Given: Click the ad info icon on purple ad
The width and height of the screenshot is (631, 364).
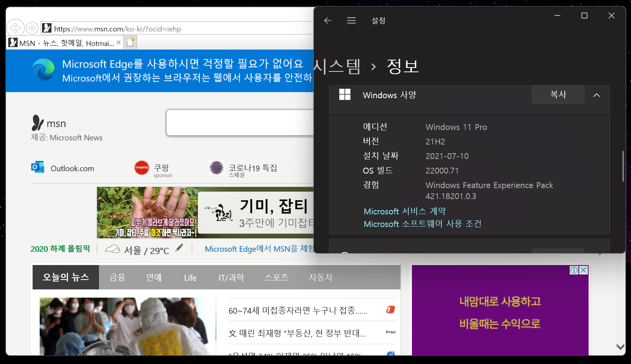Looking at the screenshot, I should click(x=574, y=270).
